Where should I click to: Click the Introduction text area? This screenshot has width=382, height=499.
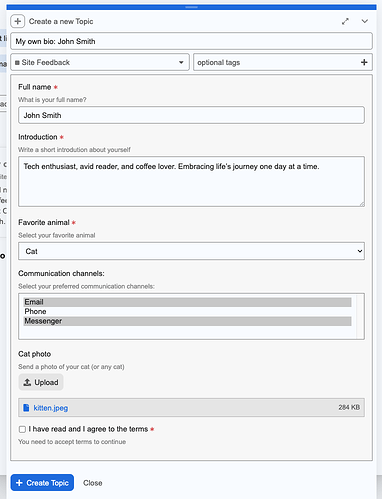[x=191, y=181]
